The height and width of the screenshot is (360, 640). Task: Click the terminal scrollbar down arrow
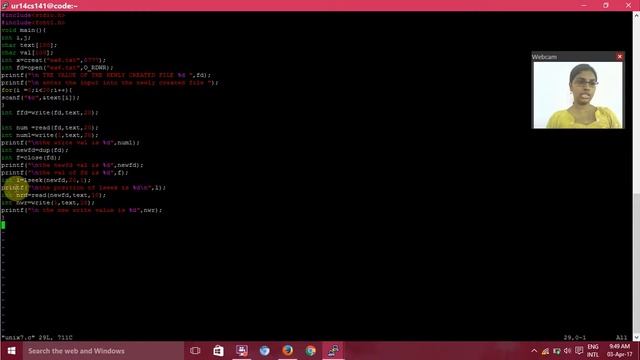[x=636, y=337]
